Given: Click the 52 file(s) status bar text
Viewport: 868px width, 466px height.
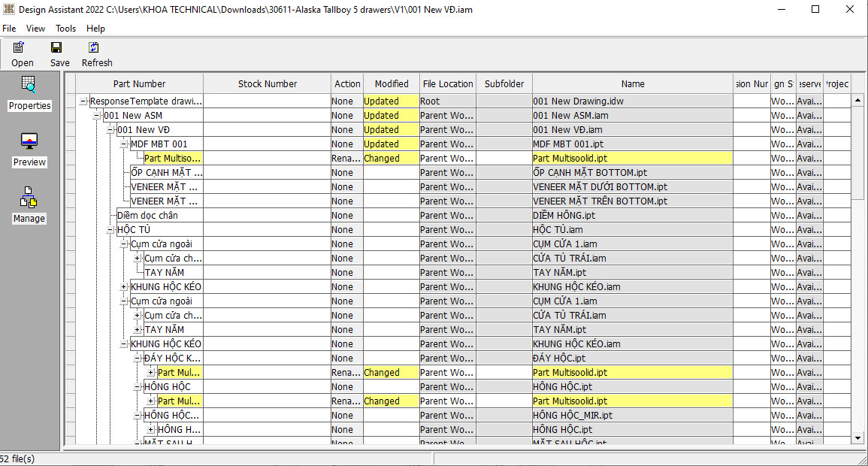Looking at the screenshot, I should (17, 458).
